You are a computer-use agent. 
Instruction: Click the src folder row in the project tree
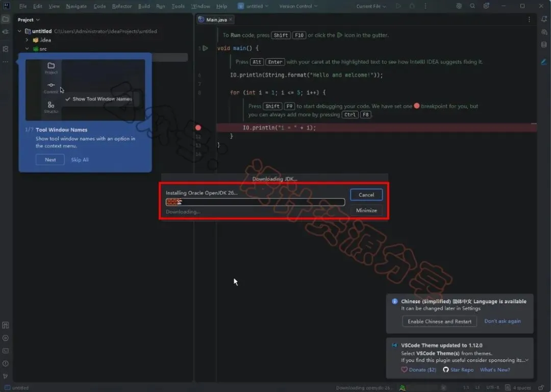click(103, 49)
